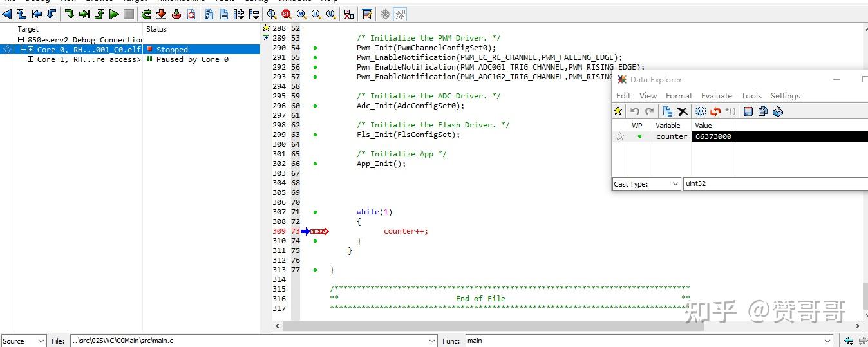This screenshot has height=347, width=868.
Task: Open the Settings menu in Data Explorer
Action: coord(785,95)
